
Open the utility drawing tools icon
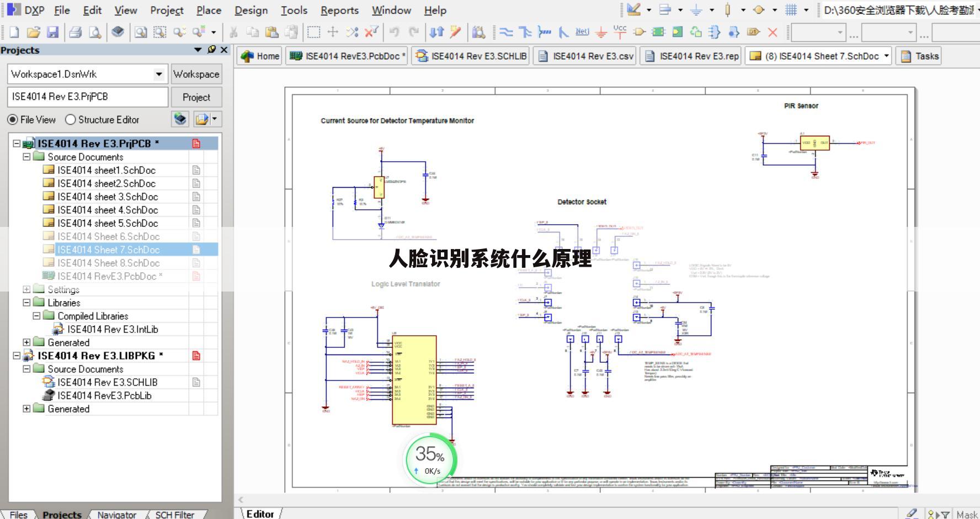tap(633, 9)
